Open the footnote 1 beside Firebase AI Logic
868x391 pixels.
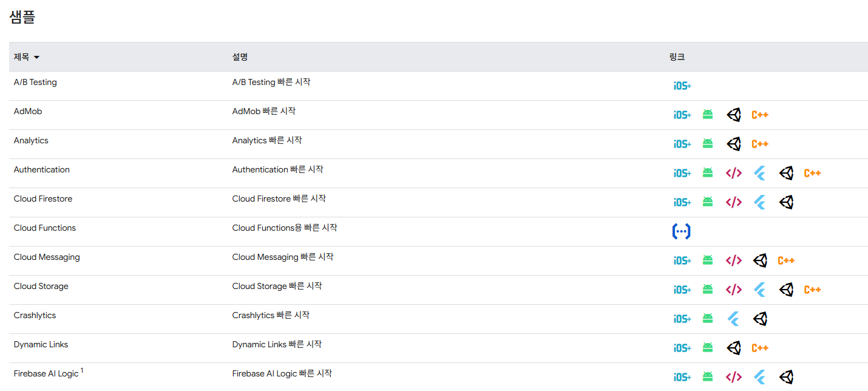pyautogui.click(x=82, y=370)
